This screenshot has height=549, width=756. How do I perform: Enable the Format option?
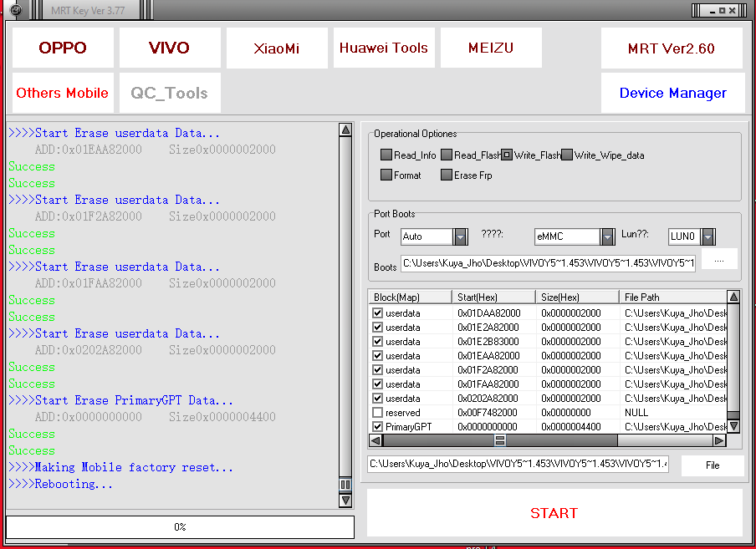[x=386, y=175]
